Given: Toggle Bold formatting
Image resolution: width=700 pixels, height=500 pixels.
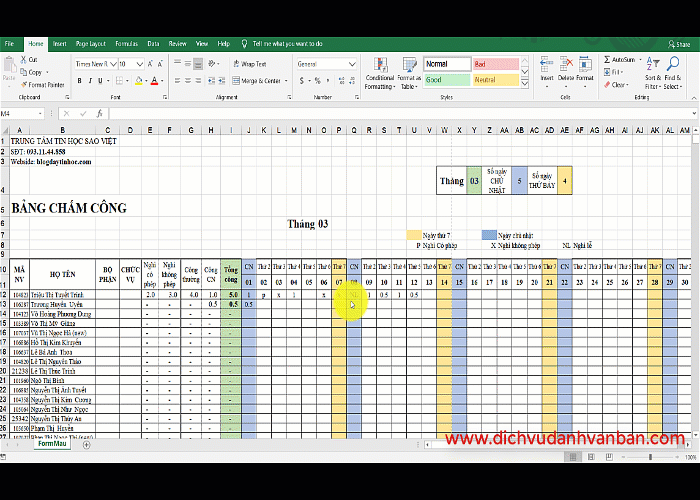Looking at the screenshot, I should pos(79,81).
